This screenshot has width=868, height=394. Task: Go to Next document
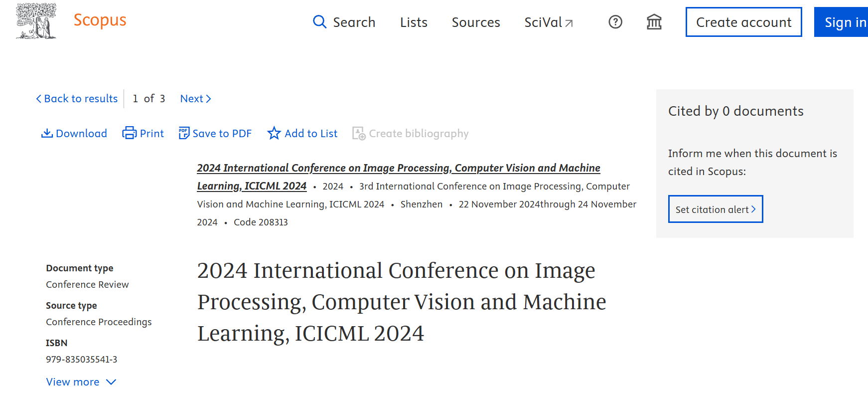(196, 99)
